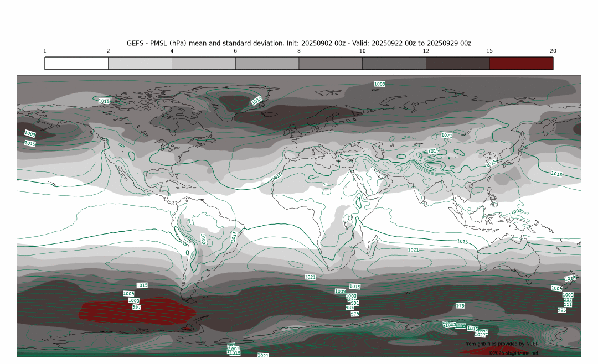This screenshot has width=598, height=364.
Task: Click the 1009 contour label over the Arctic
Action: (x=379, y=84)
